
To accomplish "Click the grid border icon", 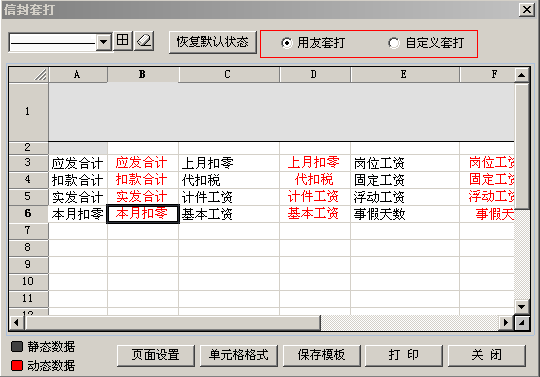I will [123, 41].
